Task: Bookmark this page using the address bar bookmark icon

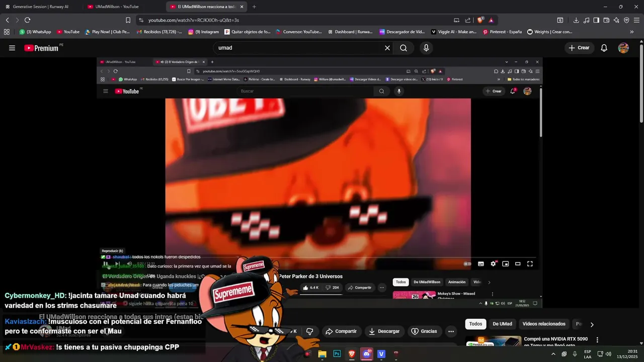Action: pyautogui.click(x=128, y=20)
